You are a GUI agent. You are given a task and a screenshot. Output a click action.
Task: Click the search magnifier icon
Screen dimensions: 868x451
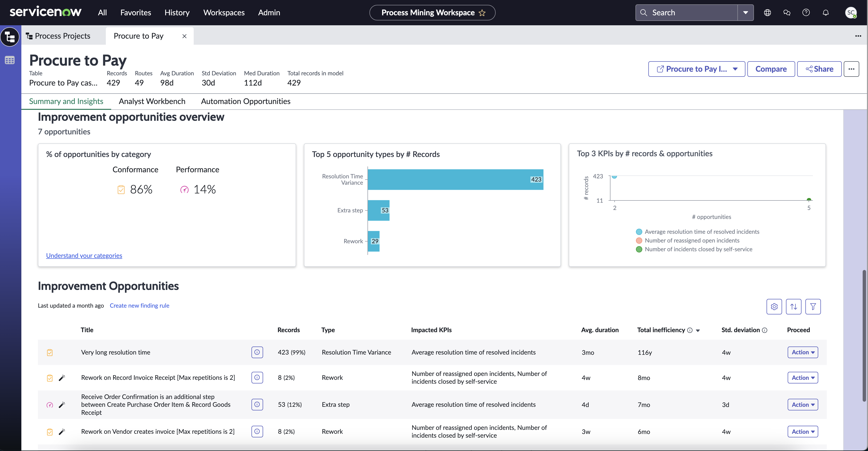click(x=643, y=12)
